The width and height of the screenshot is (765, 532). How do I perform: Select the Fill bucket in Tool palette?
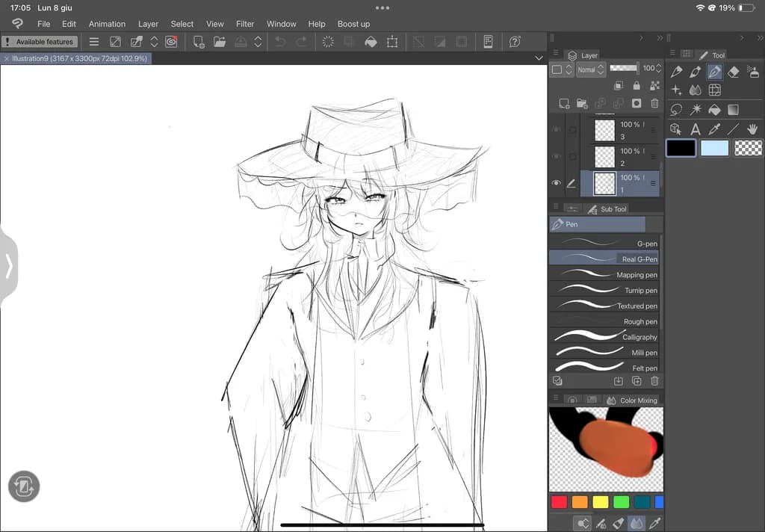(x=714, y=109)
